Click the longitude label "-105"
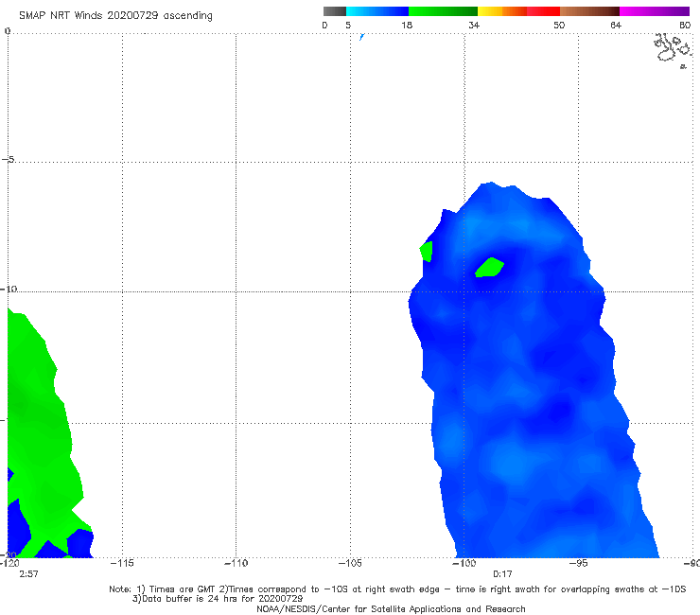 click(x=350, y=563)
